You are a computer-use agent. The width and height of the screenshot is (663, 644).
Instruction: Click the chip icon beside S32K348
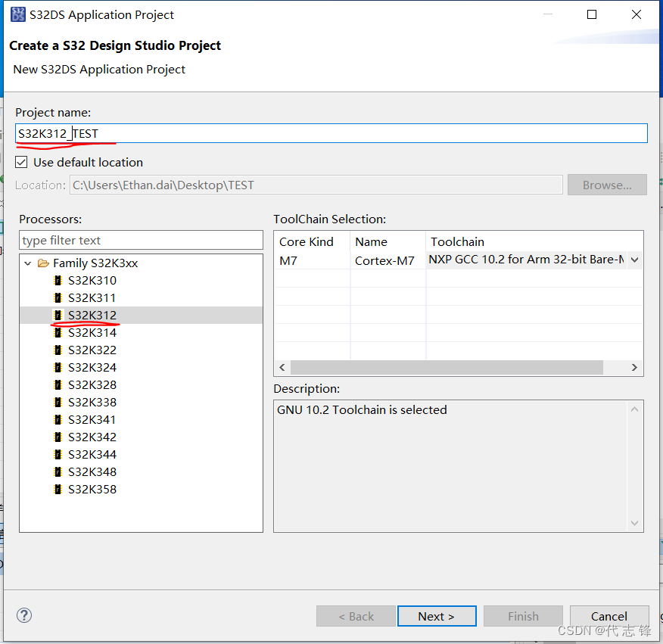coord(58,471)
